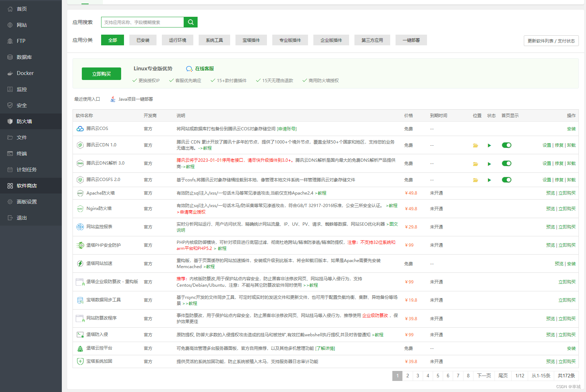Select the 全部 category tab

coord(113,40)
